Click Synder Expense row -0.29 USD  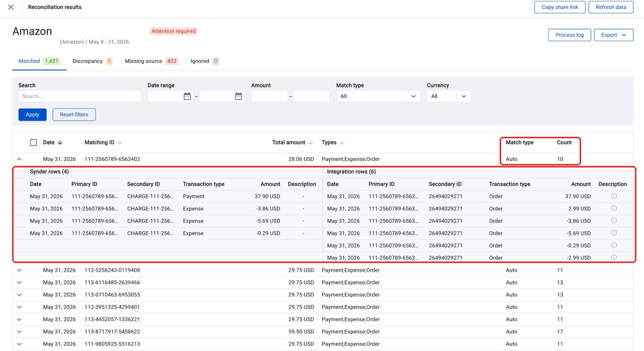click(169, 233)
